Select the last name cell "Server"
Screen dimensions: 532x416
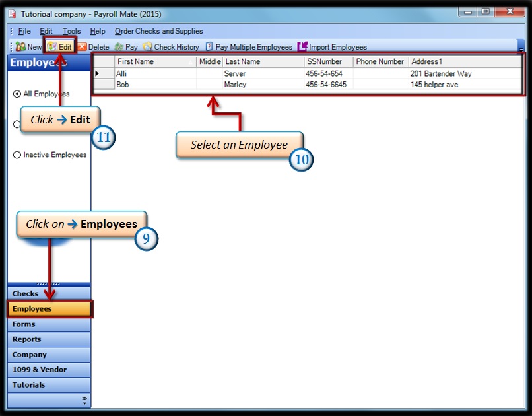tap(263, 73)
